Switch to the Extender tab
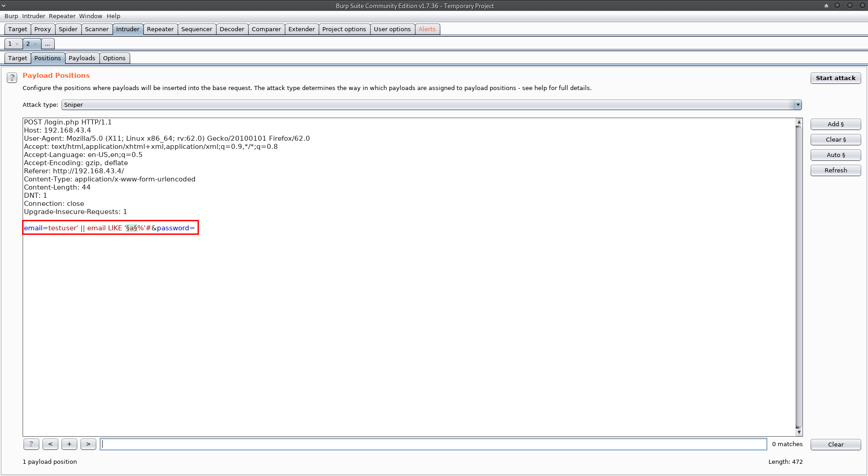Viewport: 868px width, 476px height. coord(302,29)
